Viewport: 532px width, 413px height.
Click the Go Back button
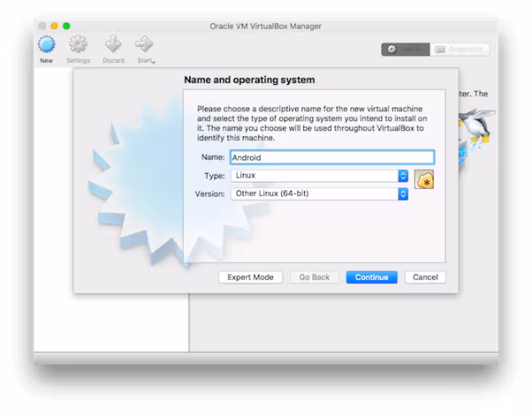[x=314, y=277]
